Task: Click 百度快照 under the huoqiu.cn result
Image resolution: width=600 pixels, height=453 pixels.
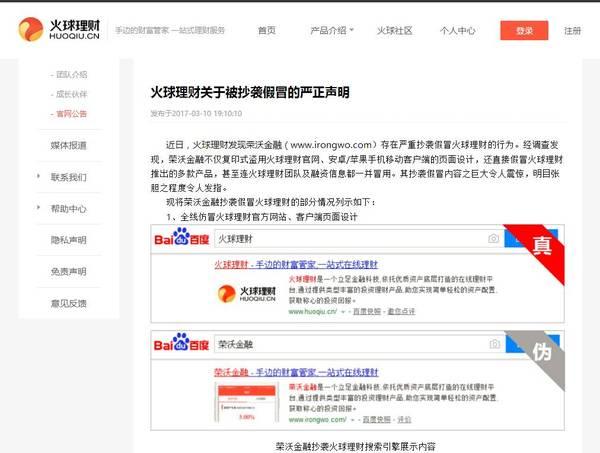Action: [367, 311]
